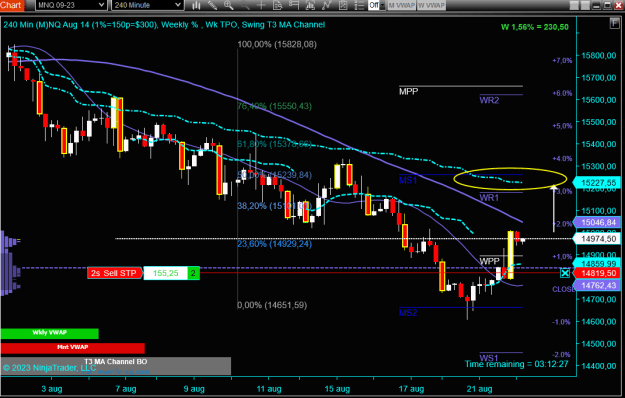
Task: Click the Wkly VWAP green bar
Action: pyautogui.click(x=49, y=333)
